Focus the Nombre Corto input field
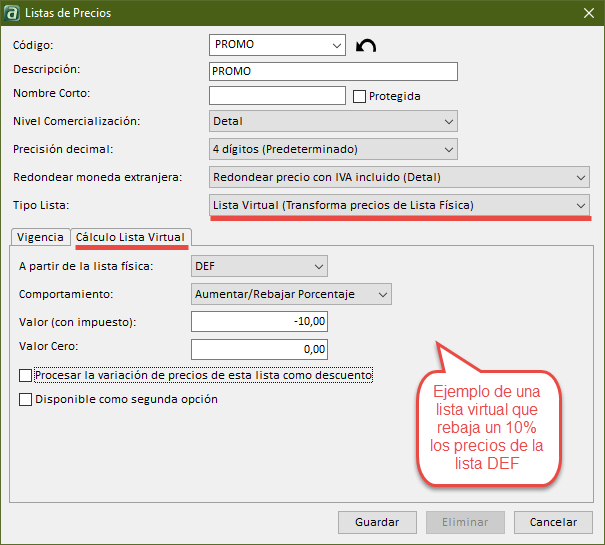The height and width of the screenshot is (545, 605). coord(277,96)
